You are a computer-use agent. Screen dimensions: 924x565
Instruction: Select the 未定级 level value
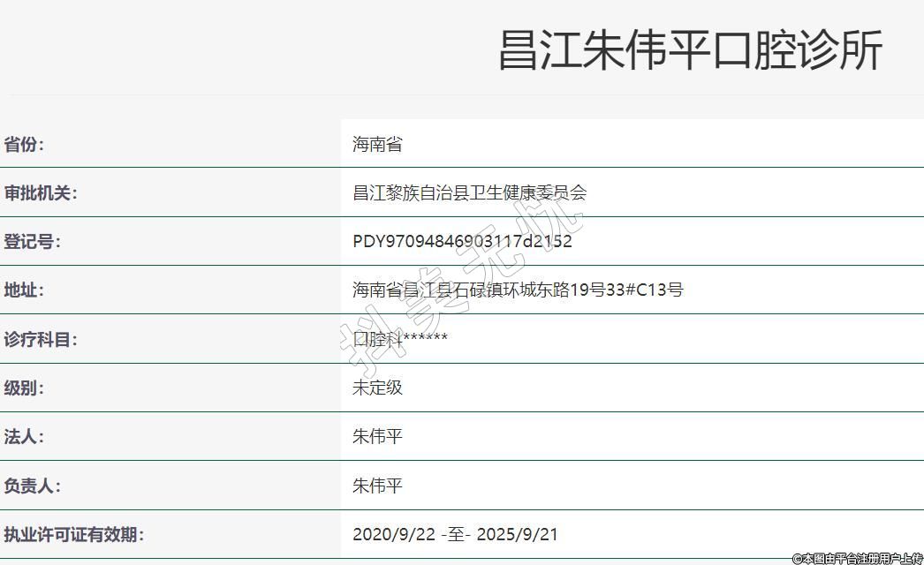pos(377,388)
